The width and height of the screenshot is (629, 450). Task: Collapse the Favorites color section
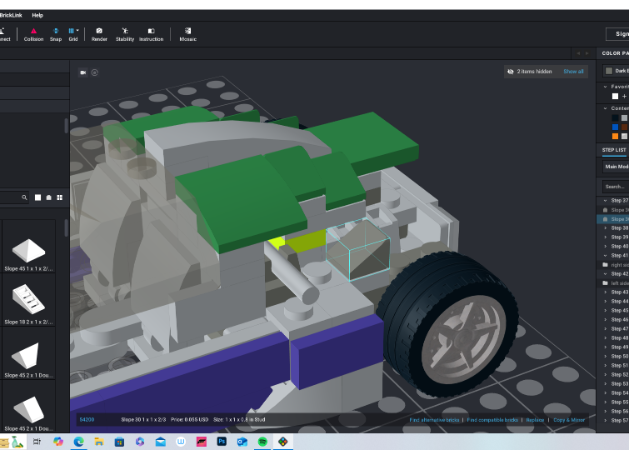pyautogui.click(x=605, y=86)
